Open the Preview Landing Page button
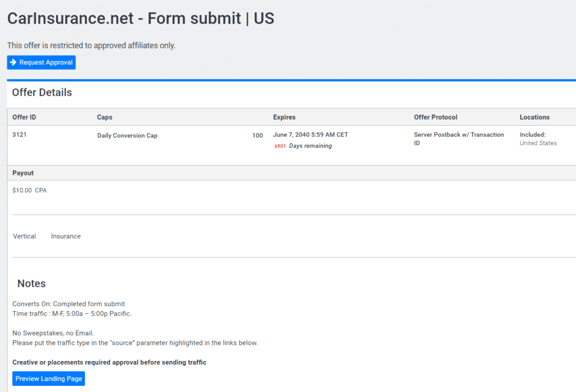Screen dimensions: 576x392 (48, 379)
